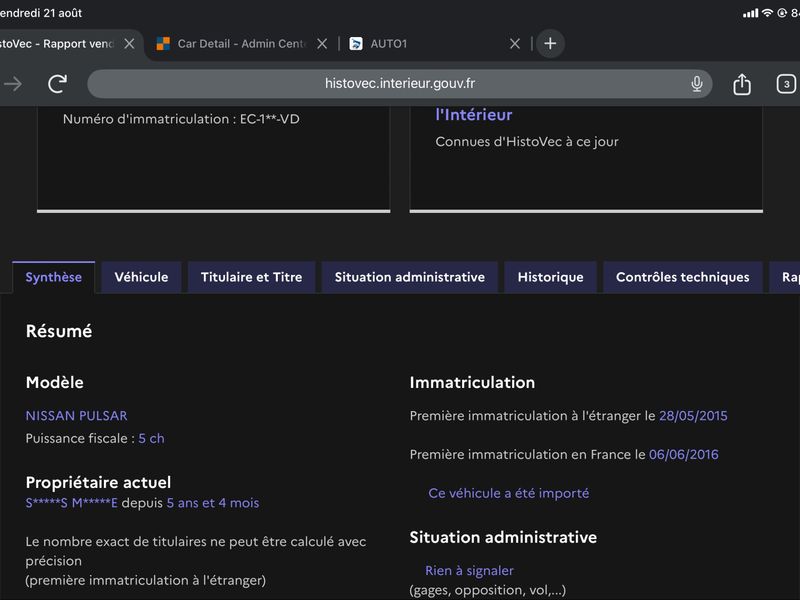Viewport: 800px width, 600px height.
Task: Open the Contrôles techniques tab
Action: click(683, 277)
